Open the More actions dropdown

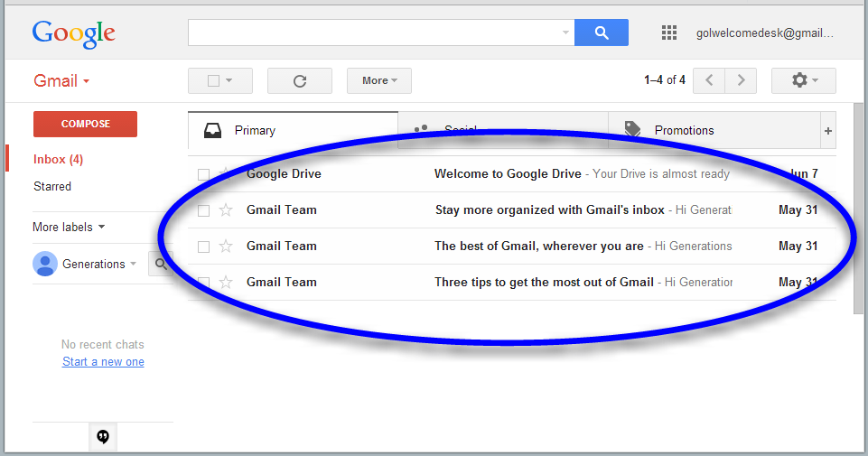(x=379, y=80)
